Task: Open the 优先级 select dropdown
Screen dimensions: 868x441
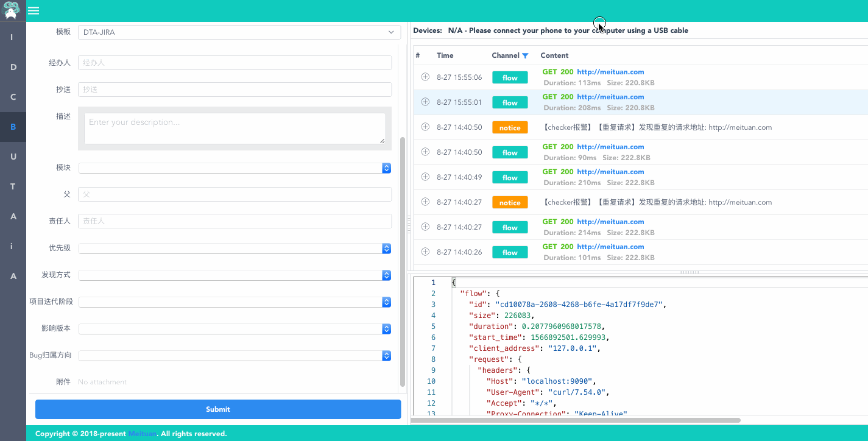Action: pos(235,249)
